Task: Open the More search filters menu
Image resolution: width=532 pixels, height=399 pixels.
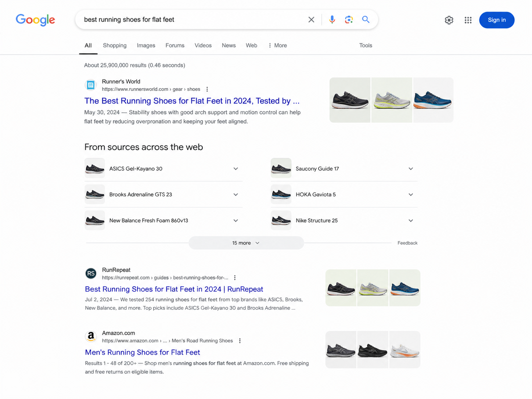Action: point(278,46)
